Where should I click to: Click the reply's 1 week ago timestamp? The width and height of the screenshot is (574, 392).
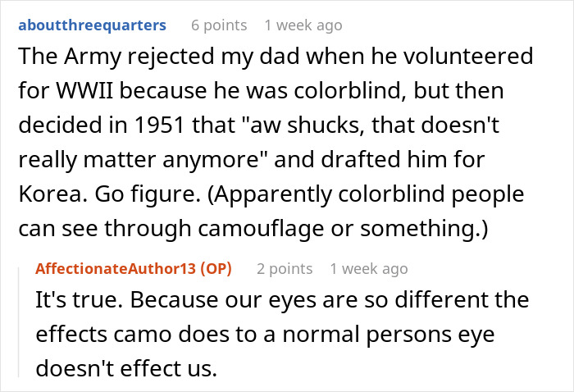coord(369,269)
